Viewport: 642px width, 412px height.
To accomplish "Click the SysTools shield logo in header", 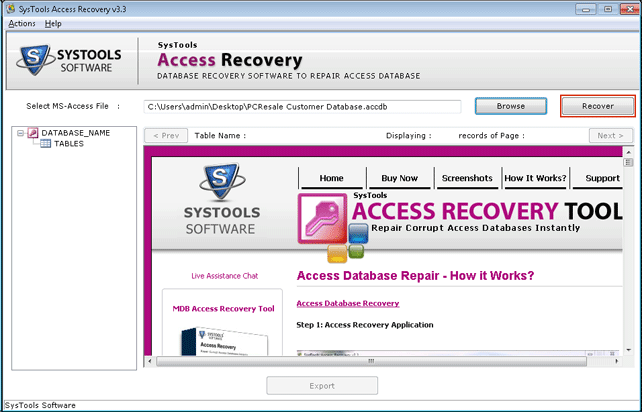I will pos(35,59).
